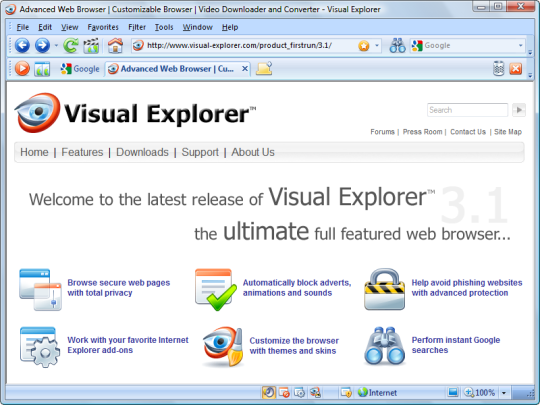The height and width of the screenshot is (405, 540).
Task: Toggle the highlighted moon status bar icon
Action: point(269,392)
